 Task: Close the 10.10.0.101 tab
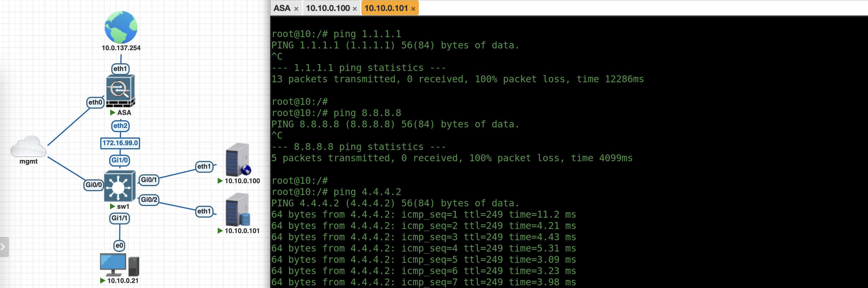pyautogui.click(x=413, y=9)
